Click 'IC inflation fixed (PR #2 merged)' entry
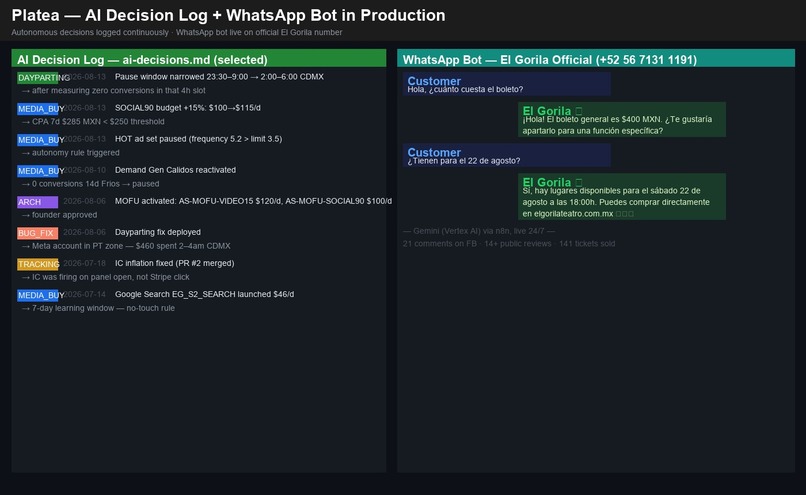The height and width of the screenshot is (495, 806). (174, 263)
